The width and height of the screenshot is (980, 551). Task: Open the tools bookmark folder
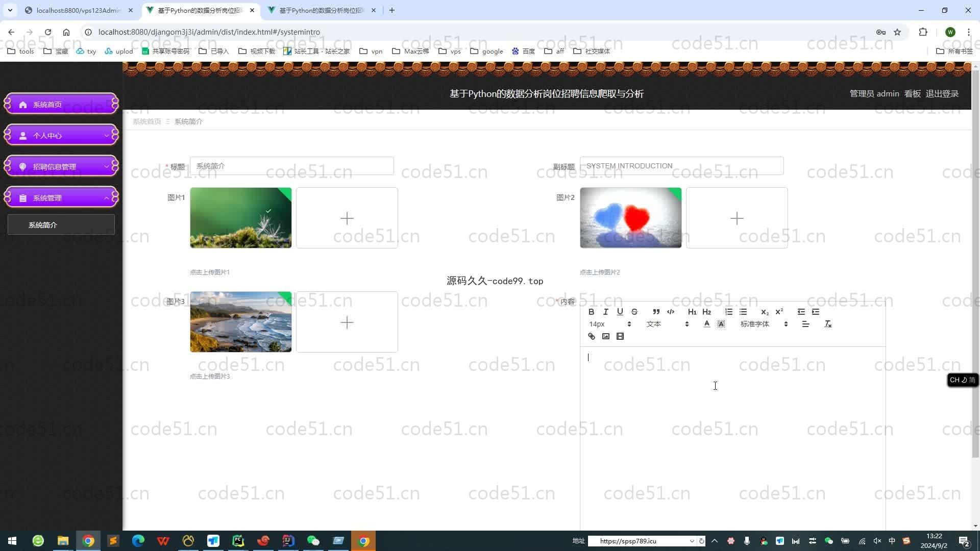[x=20, y=51]
